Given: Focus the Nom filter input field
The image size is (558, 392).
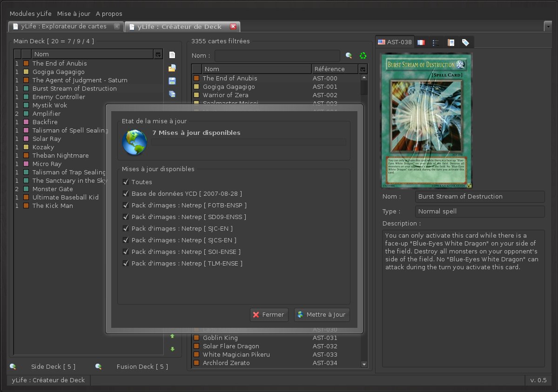Looking at the screenshot, I should pos(277,55).
